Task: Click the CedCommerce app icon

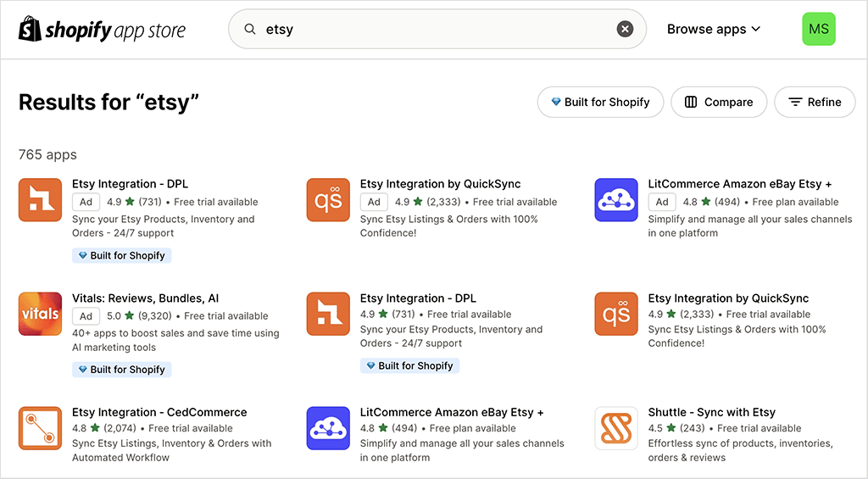Action: point(40,428)
